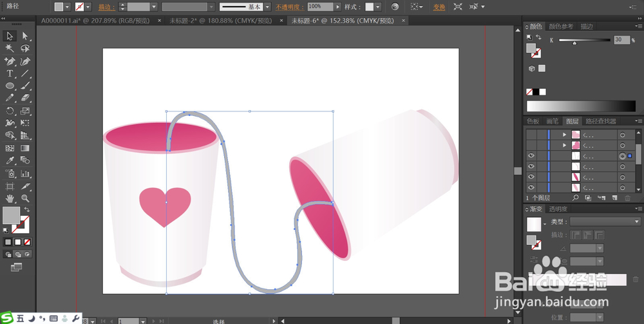Select the Free Transform tool
This screenshot has width=644, height=324.
[25, 123]
